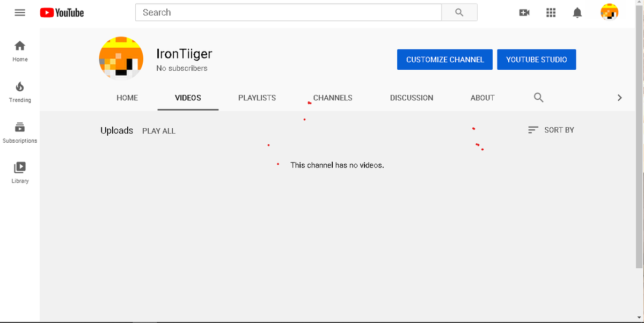Open the Discussion tab
This screenshot has width=644, height=323.
[412, 98]
